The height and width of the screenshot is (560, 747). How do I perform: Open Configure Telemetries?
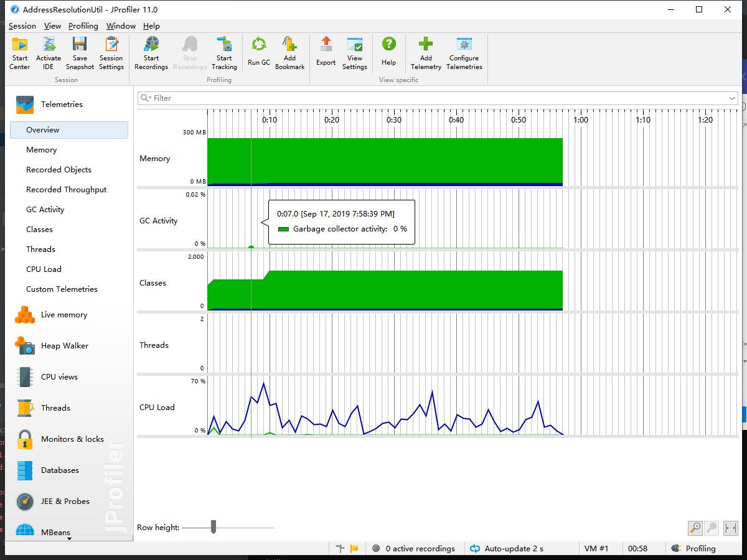[464, 45]
